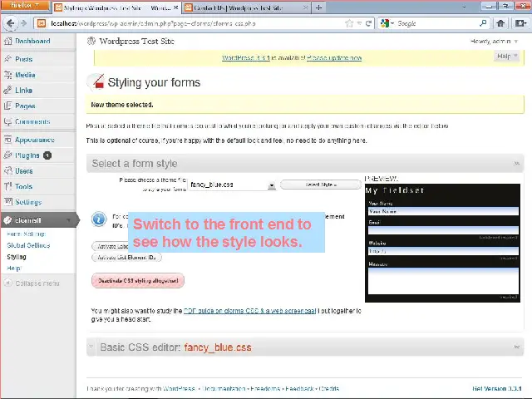Open the cforms Help submenu item

click(x=13, y=268)
